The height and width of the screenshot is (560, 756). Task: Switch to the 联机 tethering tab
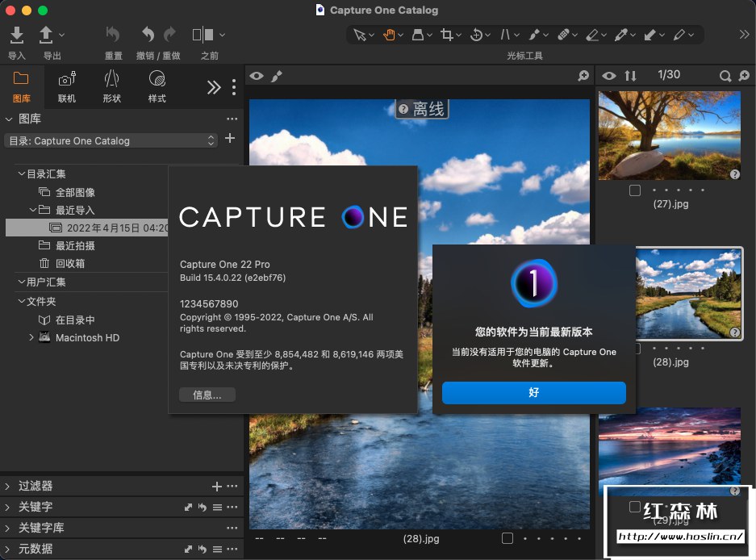67,86
